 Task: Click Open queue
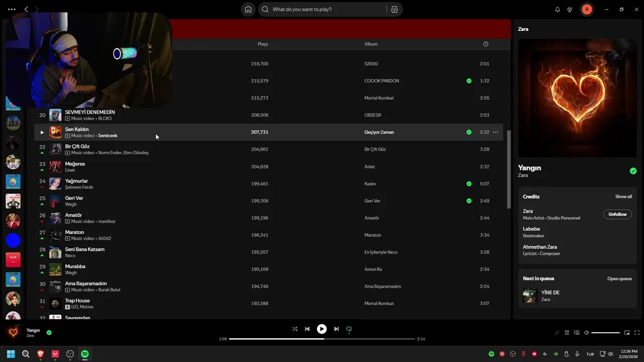point(619,279)
